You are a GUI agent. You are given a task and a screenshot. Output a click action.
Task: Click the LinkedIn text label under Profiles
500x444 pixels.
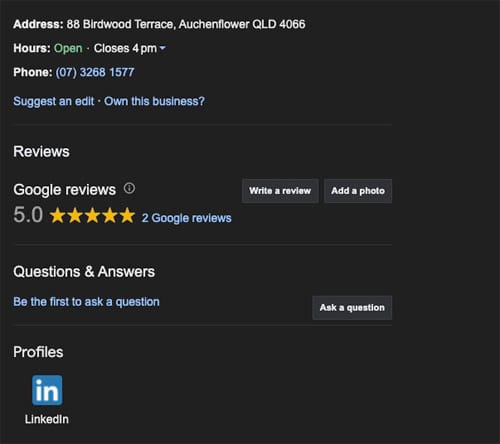pos(47,419)
